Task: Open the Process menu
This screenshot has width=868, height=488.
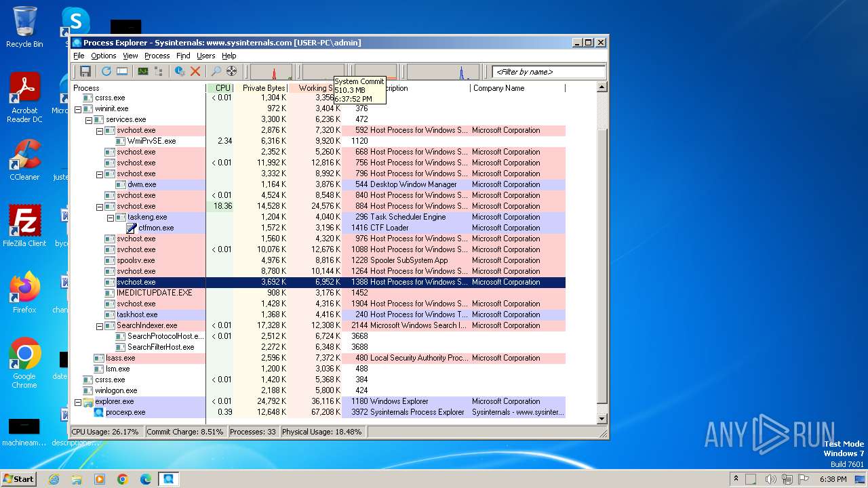Action: pos(157,56)
